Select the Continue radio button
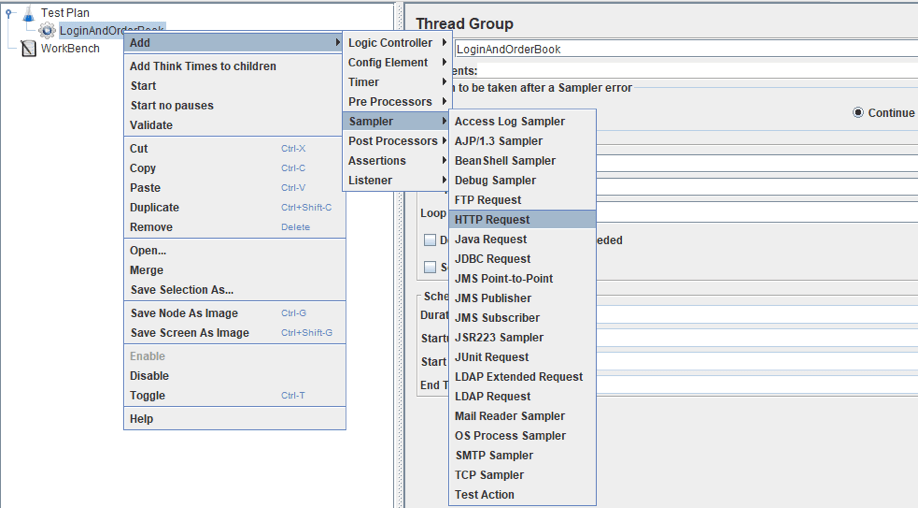 coord(858,112)
